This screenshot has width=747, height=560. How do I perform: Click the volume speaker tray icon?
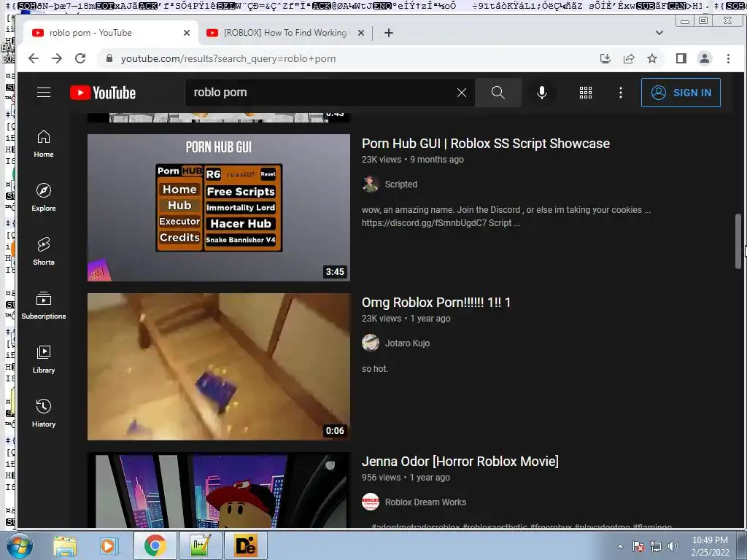coord(673,546)
